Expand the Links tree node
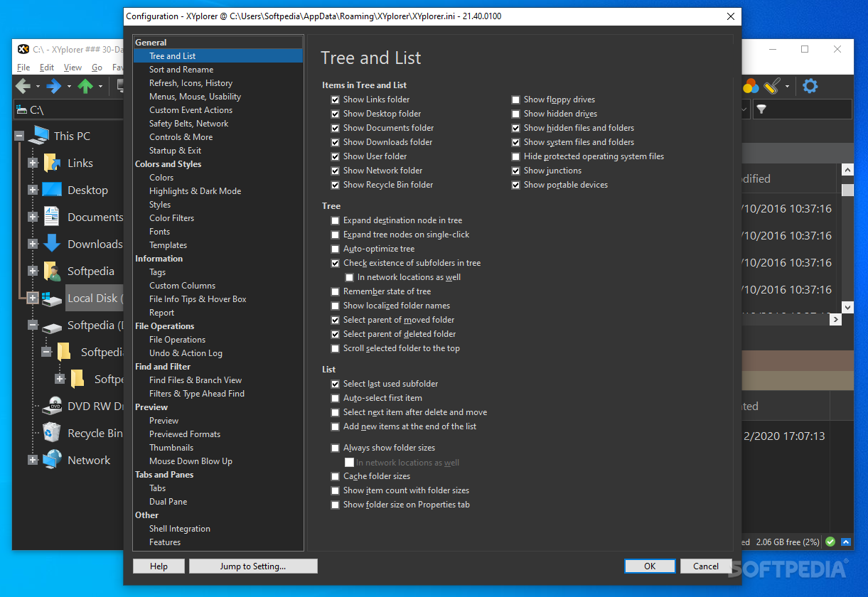This screenshot has height=597, width=868. point(33,163)
